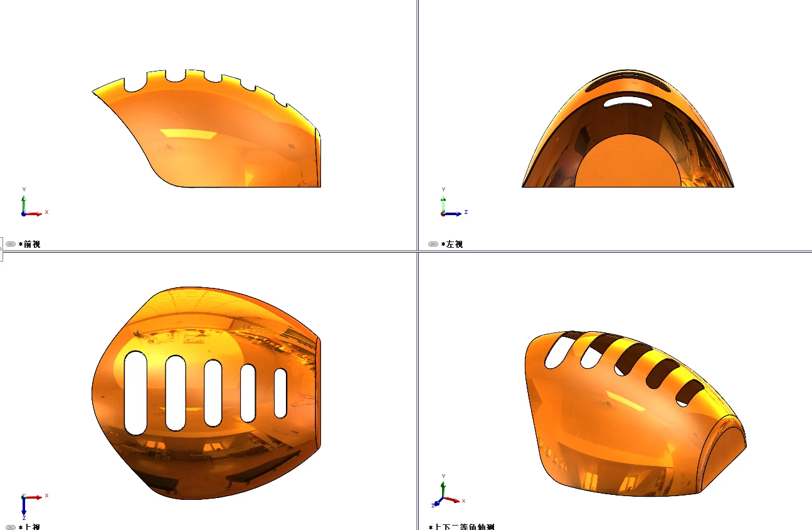Select the semicircular end face in 左视 model
This screenshot has height=530, width=812.
[x=628, y=161]
